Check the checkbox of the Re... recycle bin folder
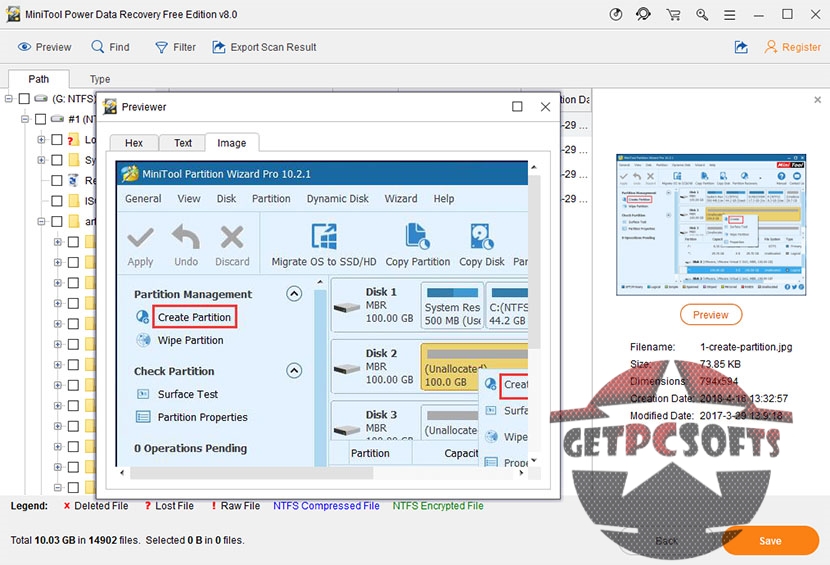The height and width of the screenshot is (565, 830). coord(57,181)
